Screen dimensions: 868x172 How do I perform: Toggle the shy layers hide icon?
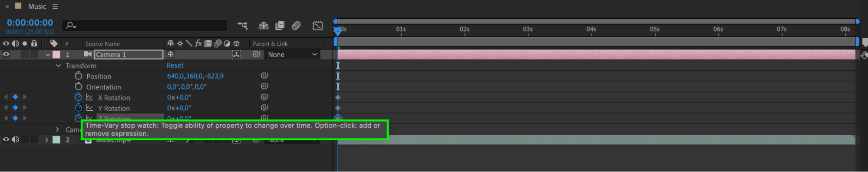[263, 26]
